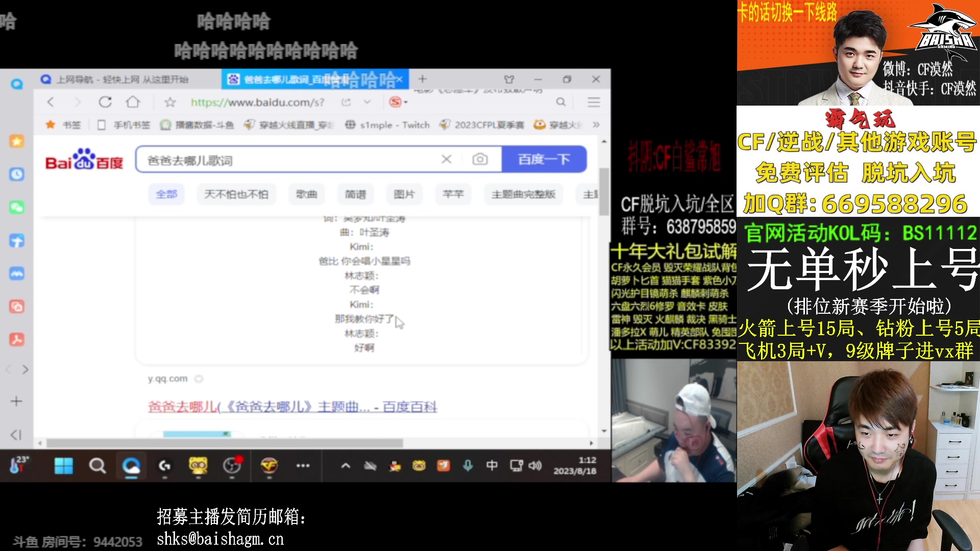Viewport: 980px width, 551px height.
Task: Go back using the browser back arrow
Action: click(x=50, y=102)
